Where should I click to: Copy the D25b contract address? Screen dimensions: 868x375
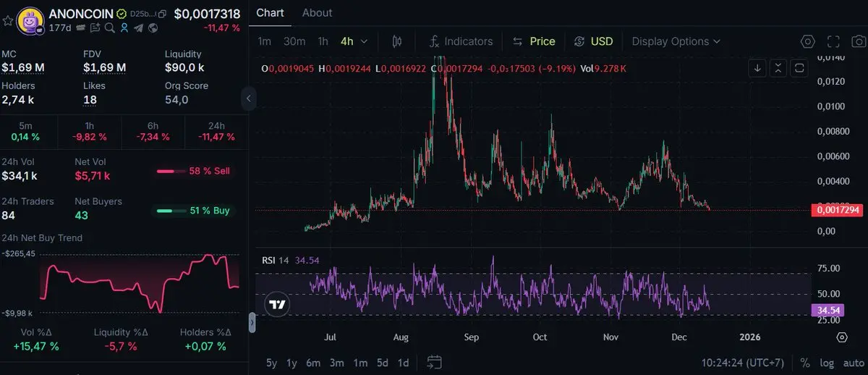click(x=163, y=14)
